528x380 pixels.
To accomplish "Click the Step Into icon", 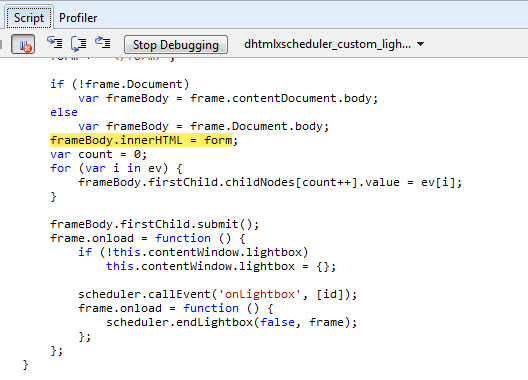I will pos(55,43).
